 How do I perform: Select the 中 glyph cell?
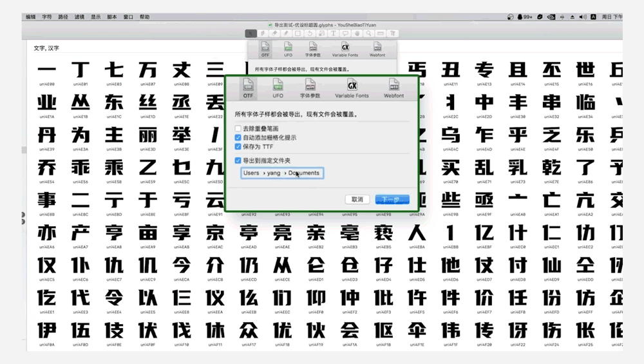[x=484, y=106]
